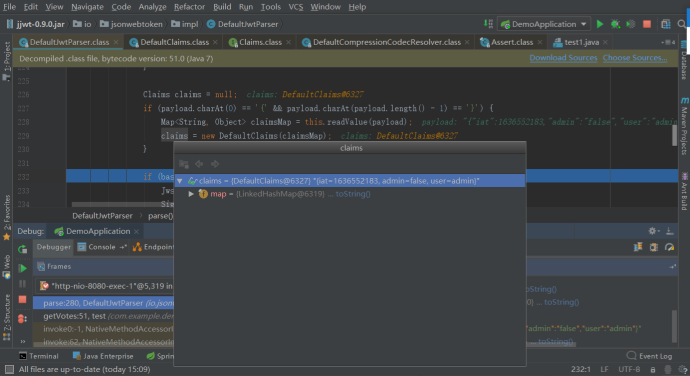Screen dimensions: 690x376
Task: Open Project Structure icon in top toolbar
Action: click(666, 24)
